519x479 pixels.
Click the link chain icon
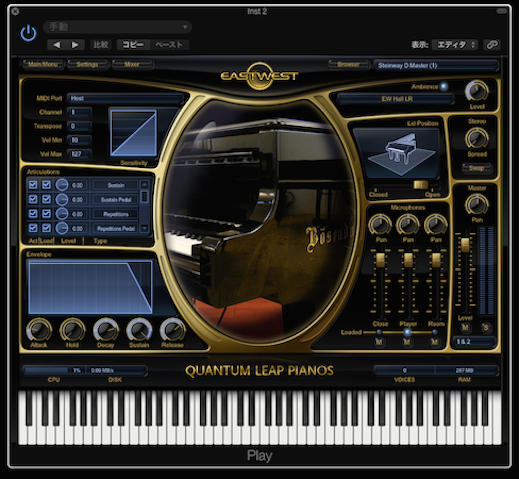point(492,45)
